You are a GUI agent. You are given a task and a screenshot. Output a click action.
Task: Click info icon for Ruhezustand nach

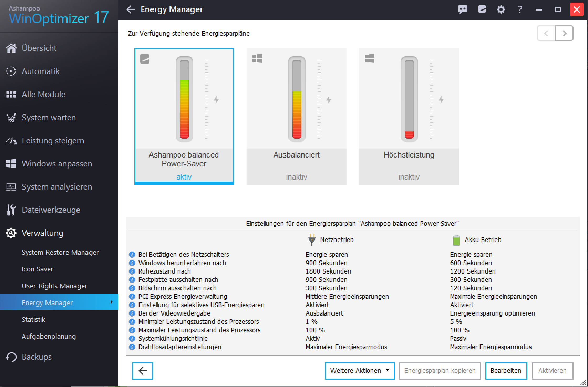pyautogui.click(x=132, y=271)
